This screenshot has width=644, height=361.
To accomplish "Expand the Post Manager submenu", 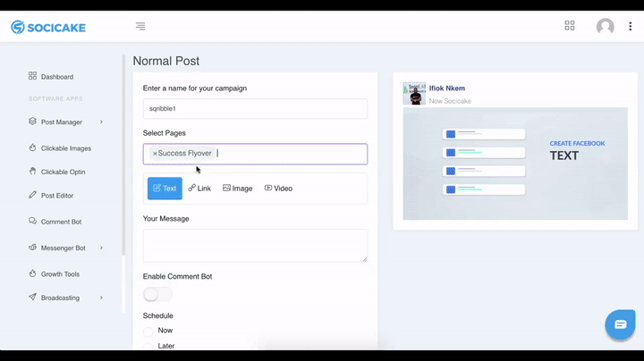I will pos(101,122).
